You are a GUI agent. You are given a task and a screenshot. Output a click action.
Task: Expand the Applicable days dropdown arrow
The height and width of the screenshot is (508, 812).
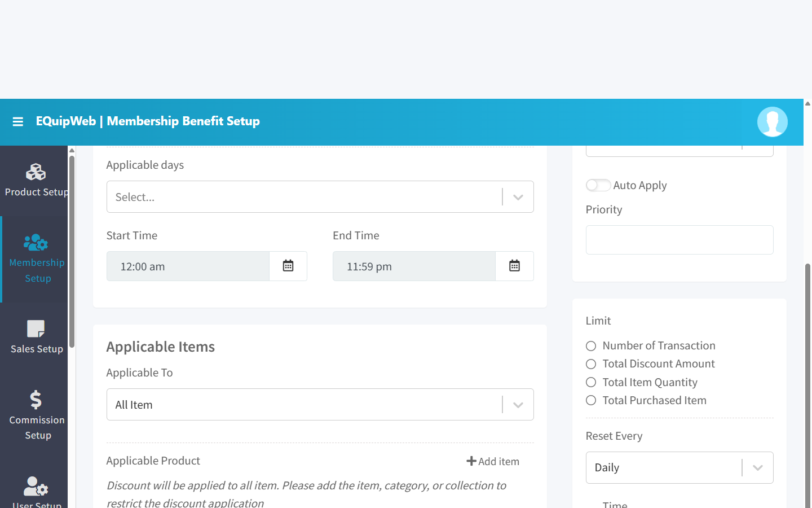pyautogui.click(x=518, y=197)
